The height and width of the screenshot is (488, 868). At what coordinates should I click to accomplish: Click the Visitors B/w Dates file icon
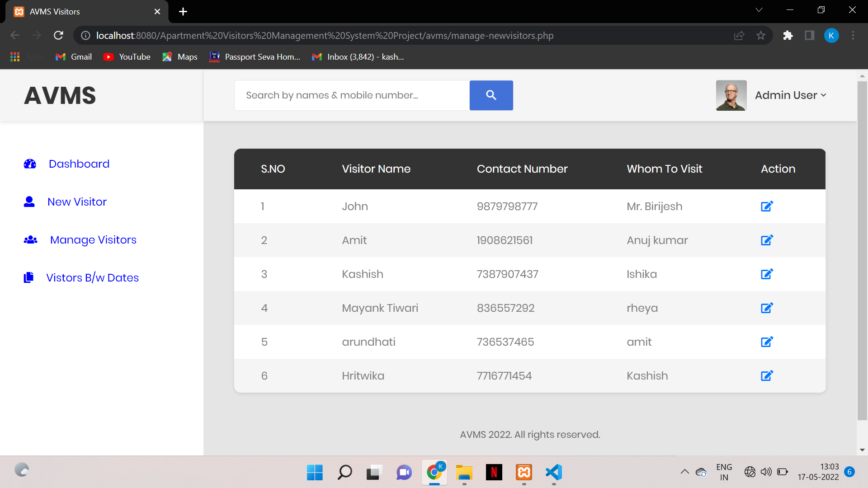tap(28, 277)
